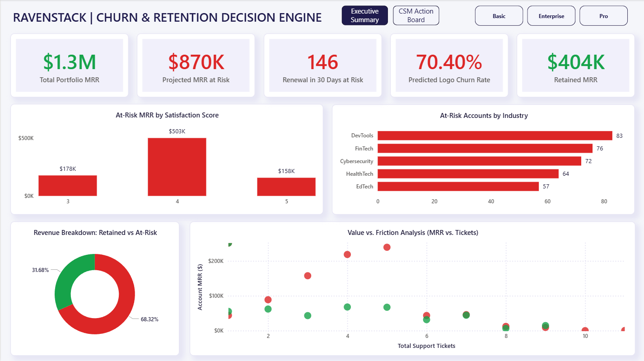The width and height of the screenshot is (644, 361).
Task: Click the tallest bar for satisfaction score 4
Action: coord(177,167)
